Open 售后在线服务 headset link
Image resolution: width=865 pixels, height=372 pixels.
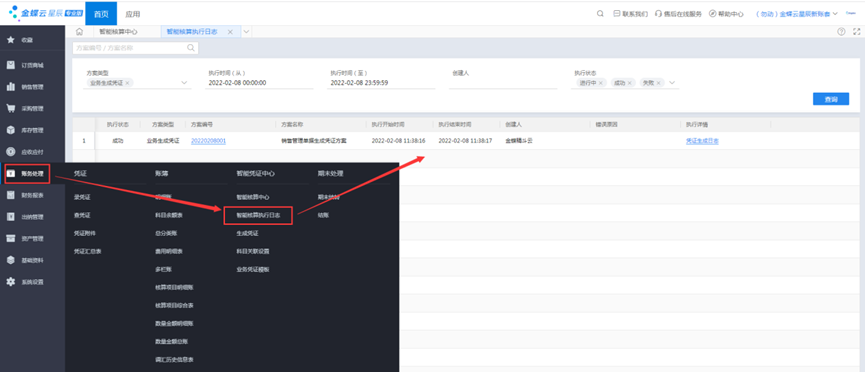(x=678, y=14)
